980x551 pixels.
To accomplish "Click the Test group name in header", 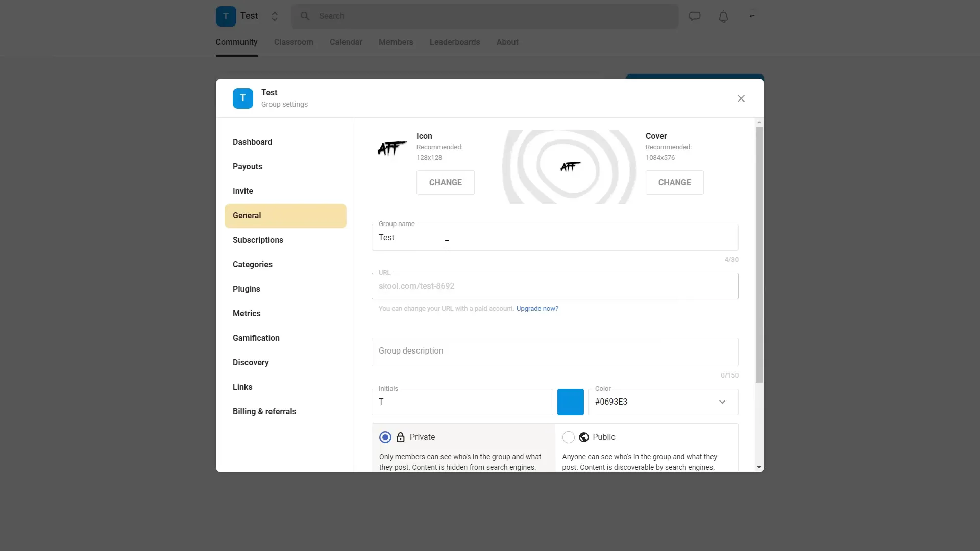I will [x=249, y=16].
